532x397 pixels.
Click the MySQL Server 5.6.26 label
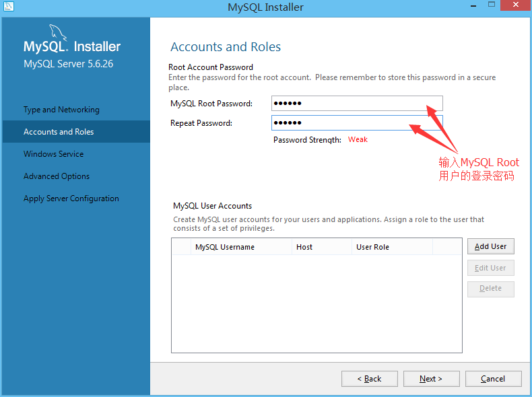[68, 64]
